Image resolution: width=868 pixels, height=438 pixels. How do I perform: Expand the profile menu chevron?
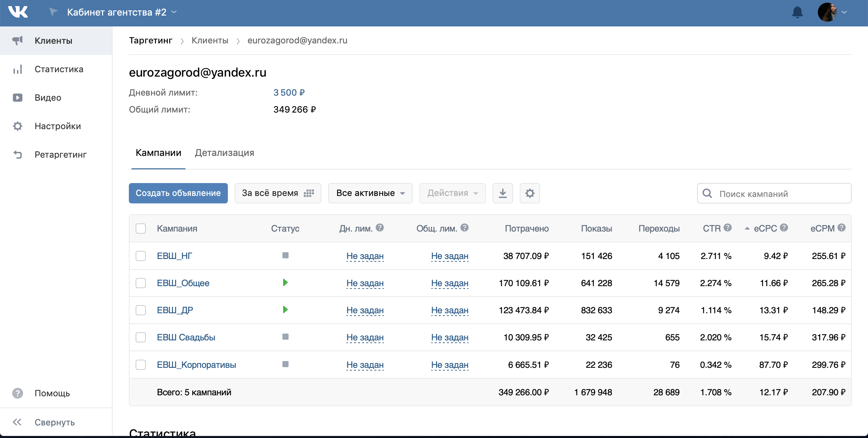tap(845, 12)
